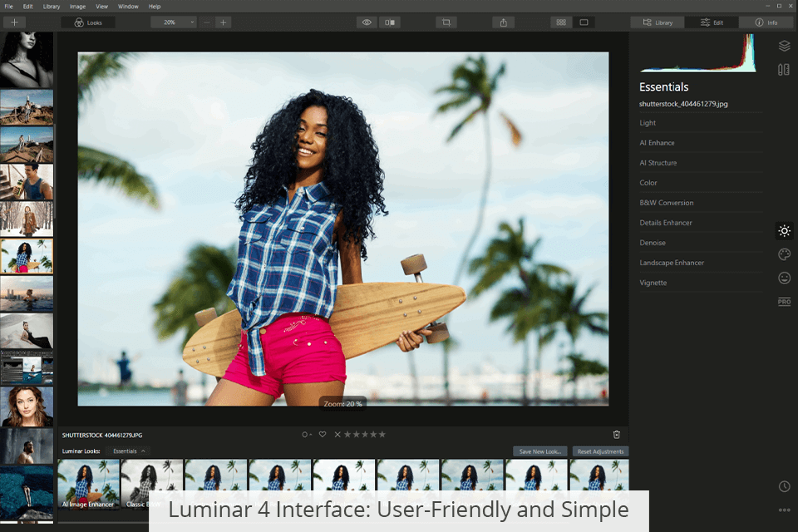Click the main skateboard photo canvas
Viewport: 798px width, 532px height.
tap(343, 229)
